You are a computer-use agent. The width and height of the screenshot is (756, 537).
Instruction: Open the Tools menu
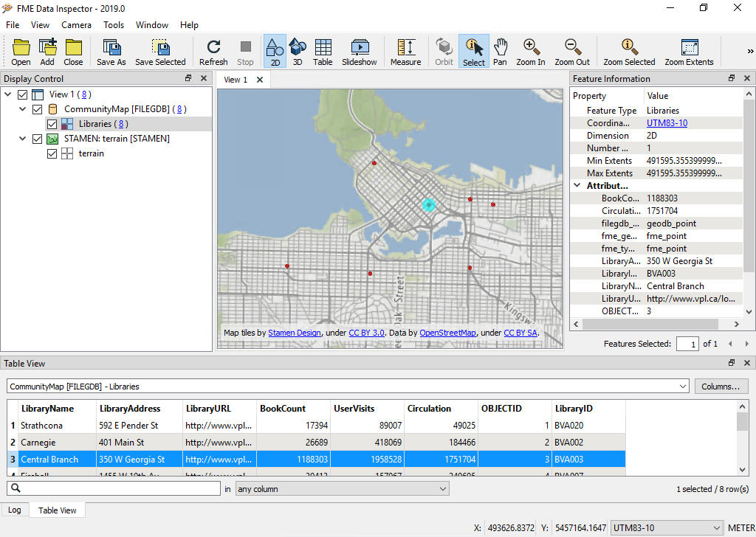pyautogui.click(x=114, y=25)
